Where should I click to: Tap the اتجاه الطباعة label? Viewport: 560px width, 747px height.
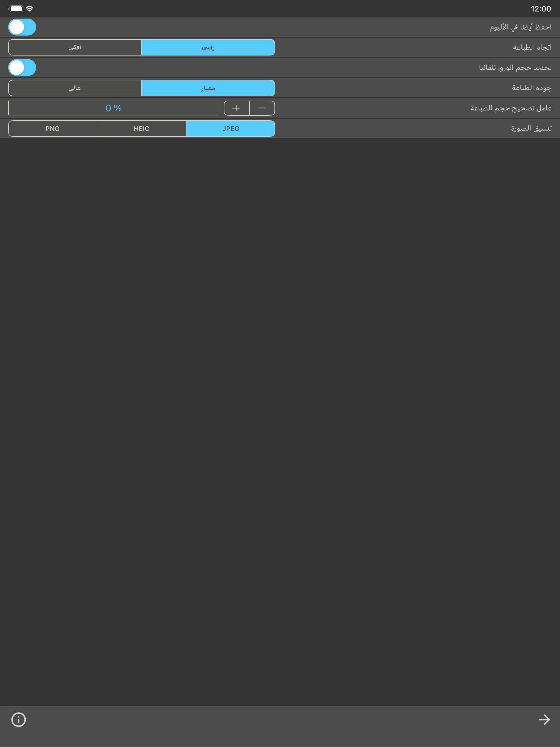coord(532,47)
